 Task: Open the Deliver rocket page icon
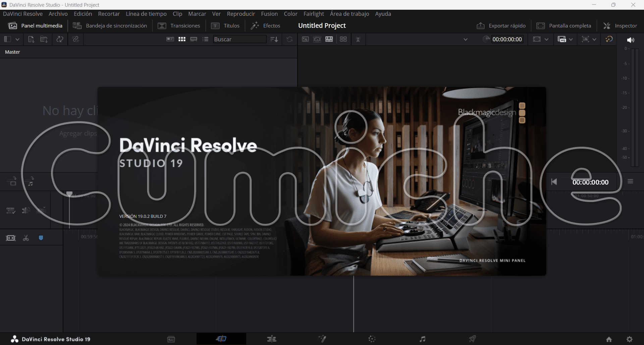(x=472, y=339)
